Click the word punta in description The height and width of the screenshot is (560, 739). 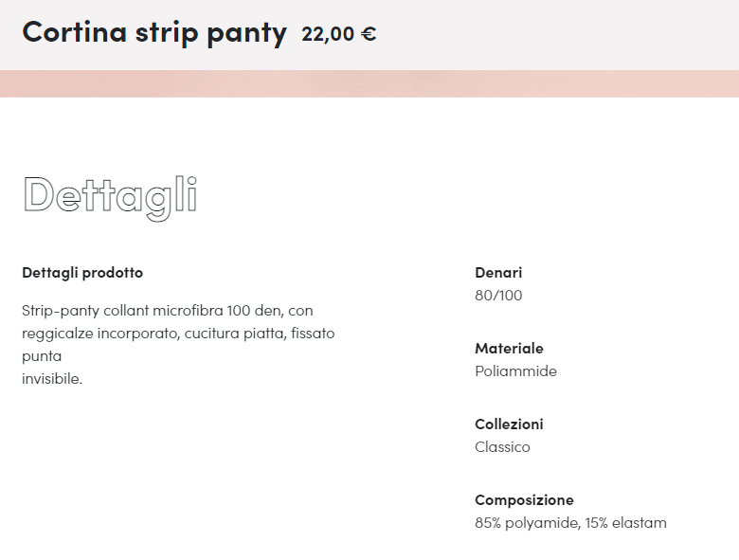[42, 356]
